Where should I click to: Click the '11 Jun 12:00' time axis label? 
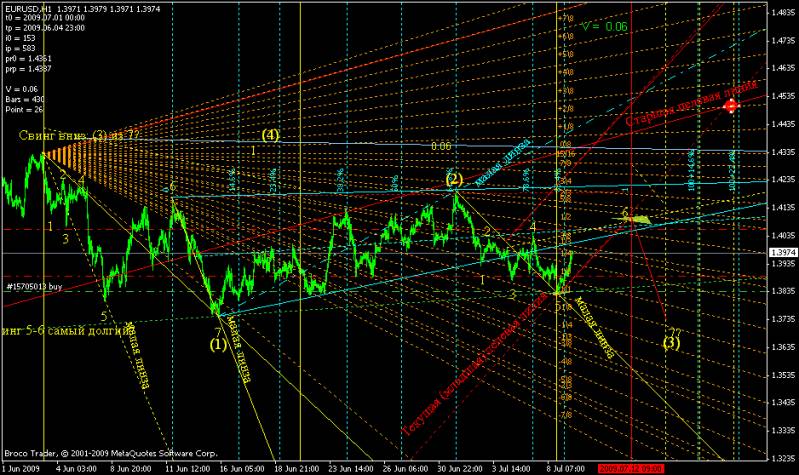click(188, 468)
